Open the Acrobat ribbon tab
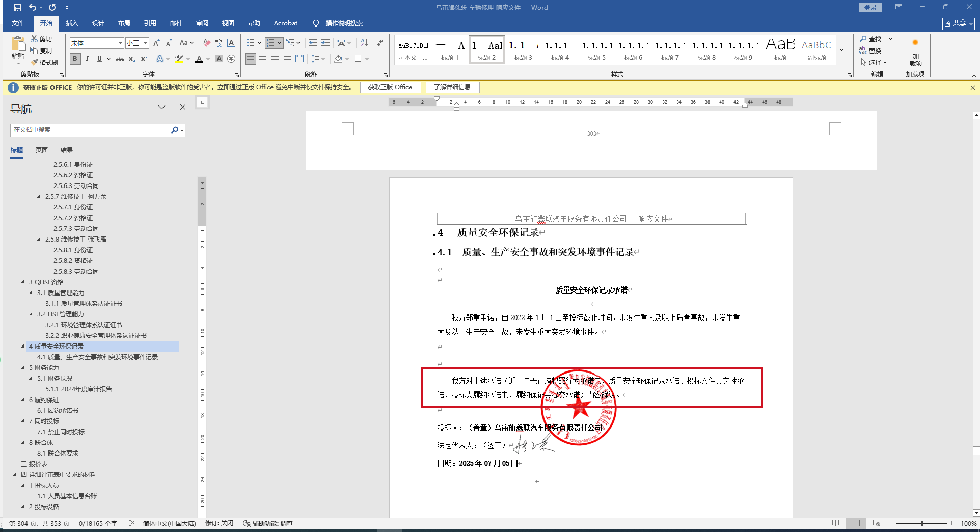 click(285, 23)
